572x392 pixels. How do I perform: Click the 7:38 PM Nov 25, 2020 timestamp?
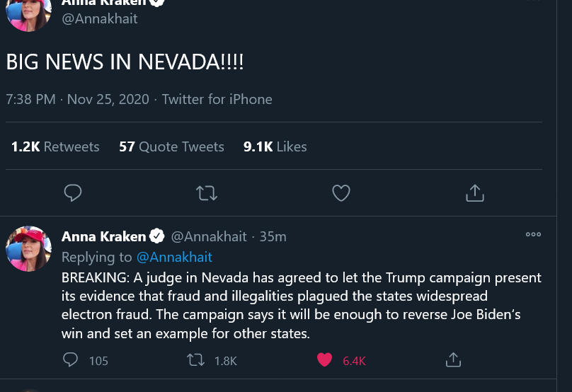tap(77, 99)
